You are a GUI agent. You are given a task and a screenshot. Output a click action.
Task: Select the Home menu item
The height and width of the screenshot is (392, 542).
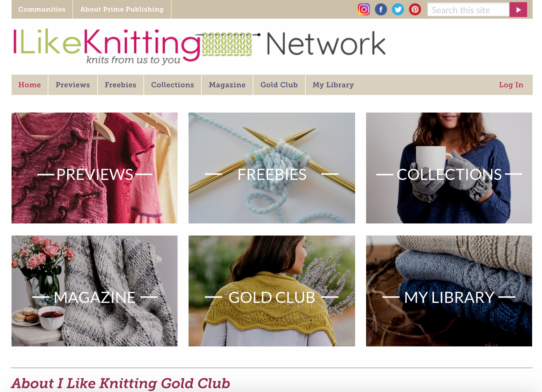tap(30, 85)
